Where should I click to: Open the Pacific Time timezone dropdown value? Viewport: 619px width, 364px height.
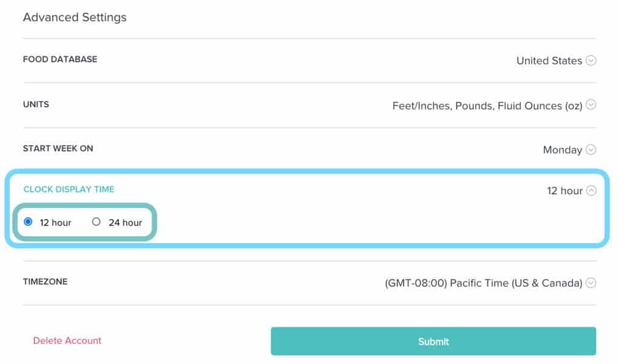point(483,283)
